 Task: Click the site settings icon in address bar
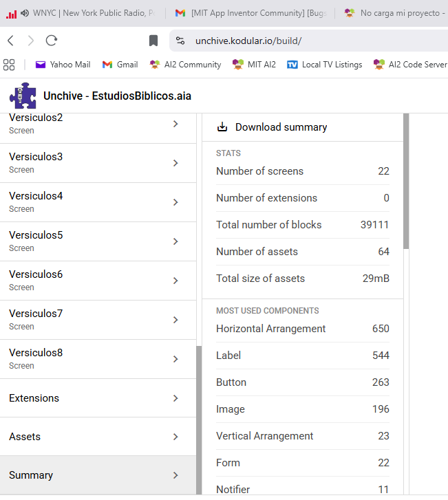click(x=180, y=41)
